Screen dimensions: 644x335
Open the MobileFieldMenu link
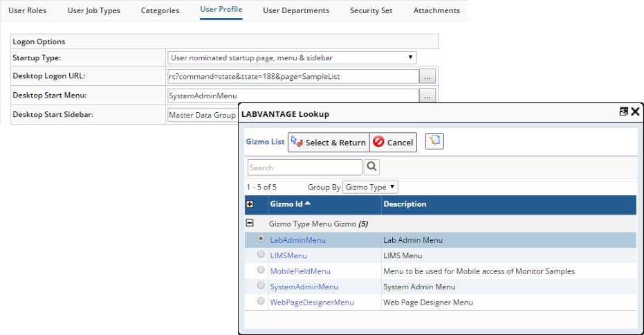(x=300, y=271)
